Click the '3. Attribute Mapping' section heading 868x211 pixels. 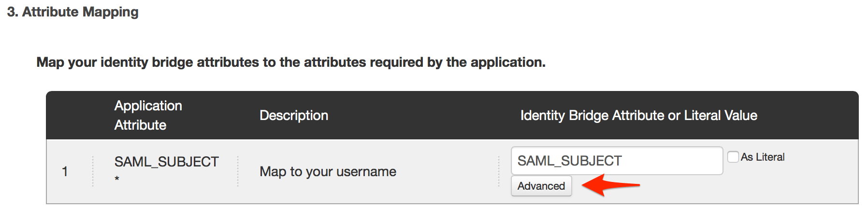[73, 12]
